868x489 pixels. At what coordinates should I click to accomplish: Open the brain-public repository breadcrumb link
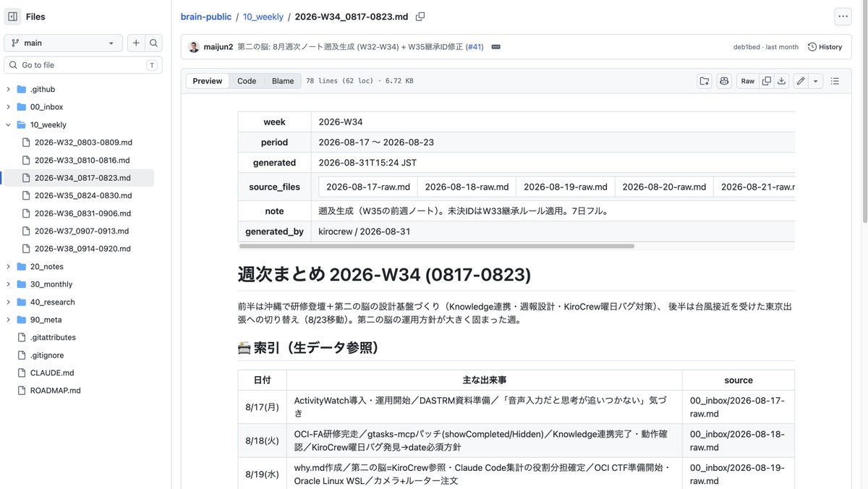pos(206,17)
